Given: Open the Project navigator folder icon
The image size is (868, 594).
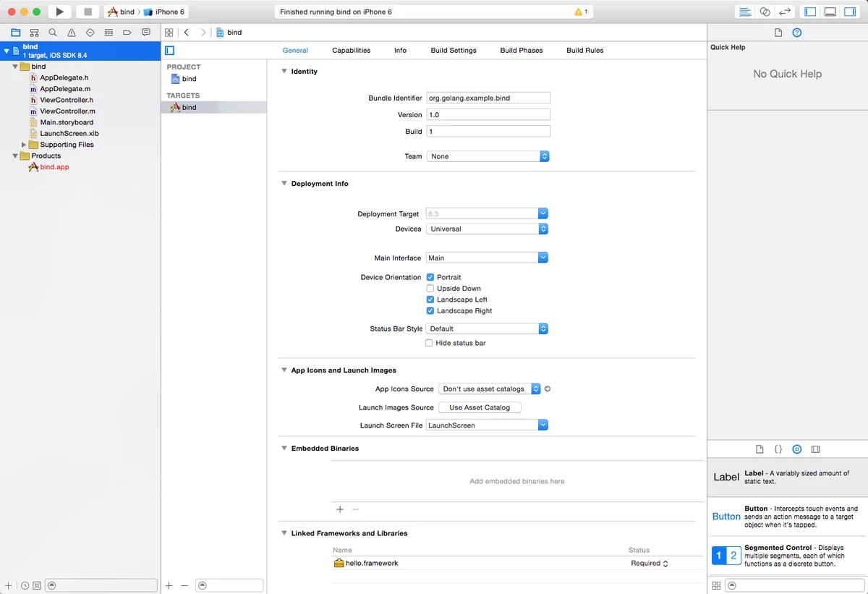Looking at the screenshot, I should point(15,33).
